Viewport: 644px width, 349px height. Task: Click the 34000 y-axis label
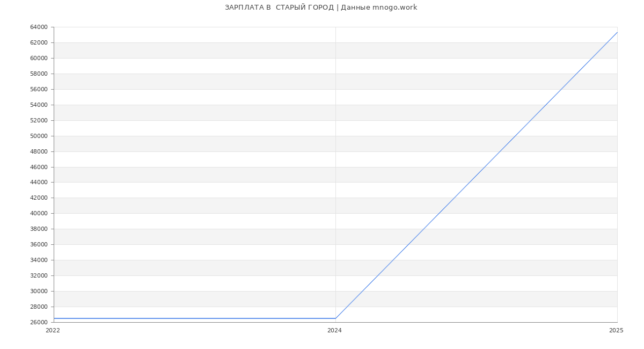pyautogui.click(x=39, y=260)
